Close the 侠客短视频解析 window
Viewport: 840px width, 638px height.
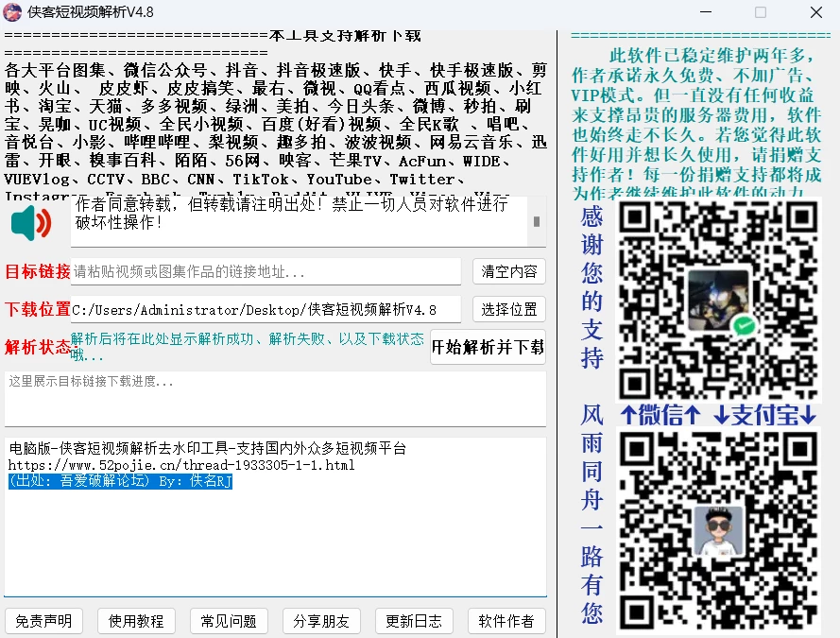[x=815, y=11]
